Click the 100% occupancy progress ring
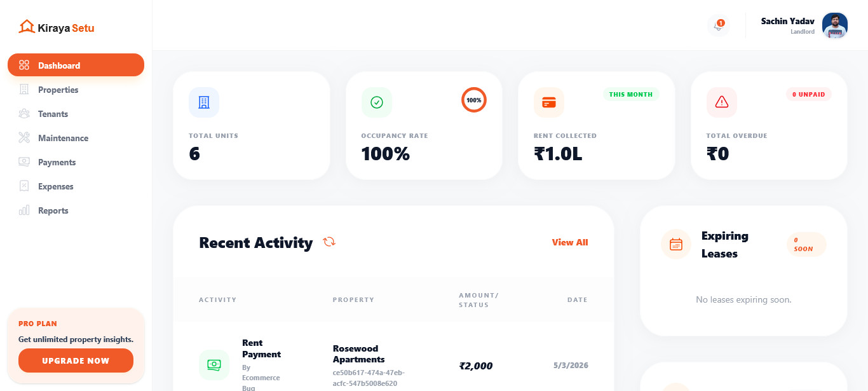This screenshot has width=868, height=391. [x=473, y=99]
